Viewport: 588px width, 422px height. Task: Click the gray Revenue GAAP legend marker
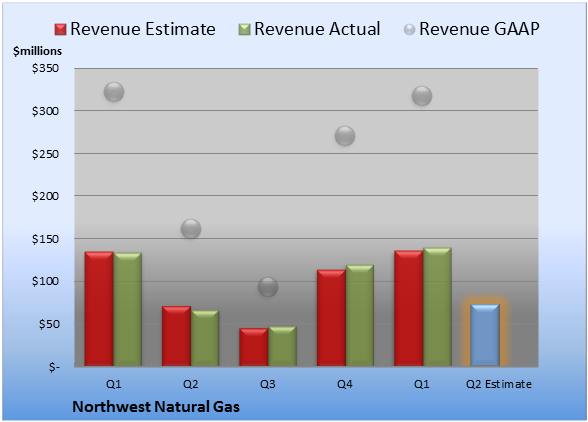click(410, 30)
